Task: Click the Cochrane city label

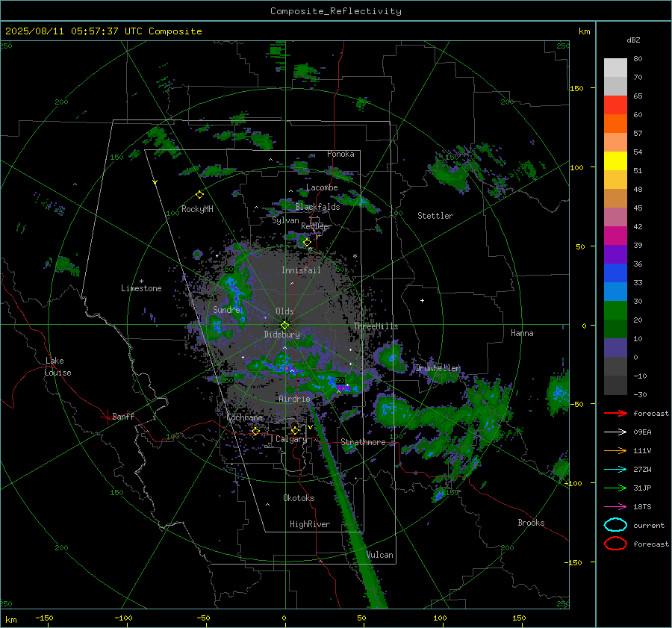Action: coord(244,417)
